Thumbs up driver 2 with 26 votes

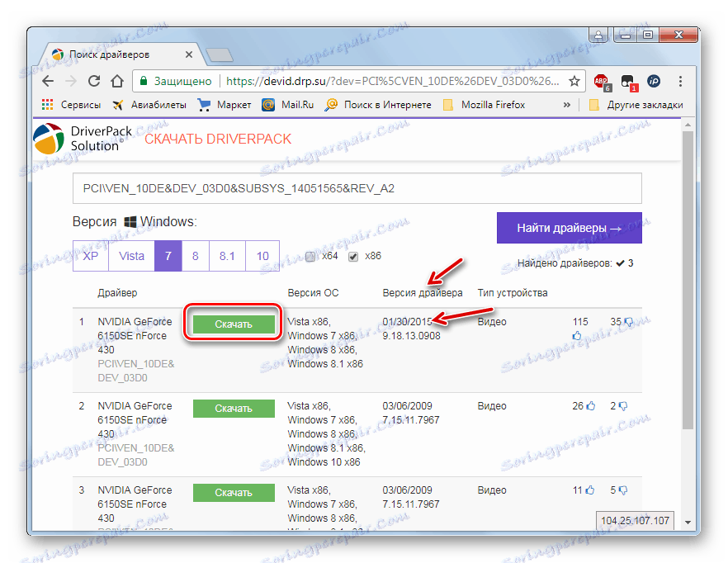point(591,406)
